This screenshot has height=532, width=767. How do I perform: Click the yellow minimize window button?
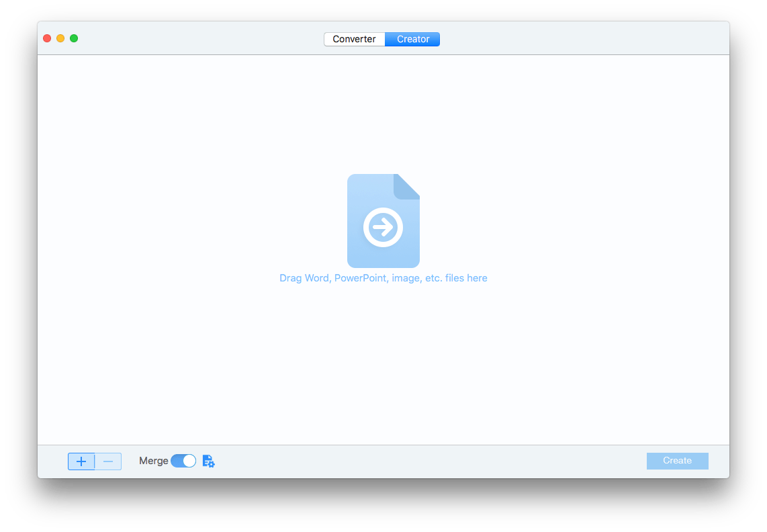click(x=60, y=38)
